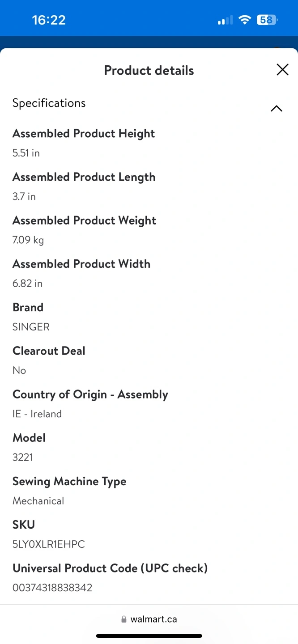Tap the home indicator bar

(x=149, y=636)
